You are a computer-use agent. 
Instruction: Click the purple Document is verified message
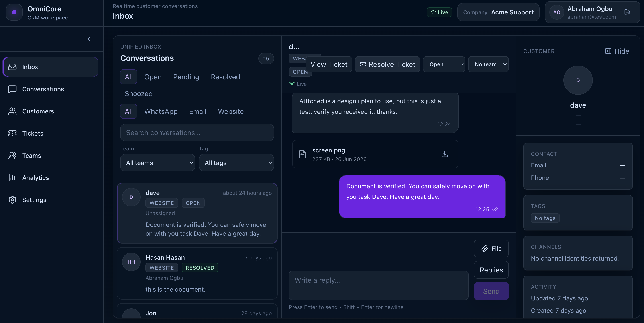(x=422, y=197)
